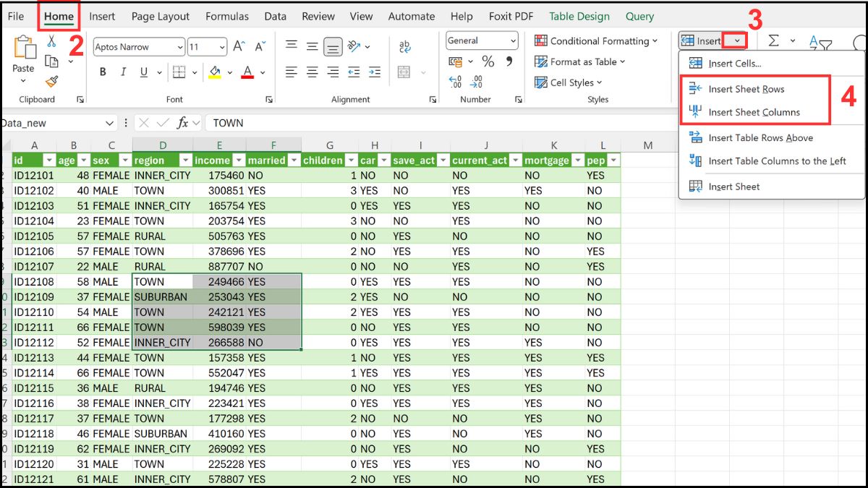Switch to the Formulas ribbon tab

[227, 16]
